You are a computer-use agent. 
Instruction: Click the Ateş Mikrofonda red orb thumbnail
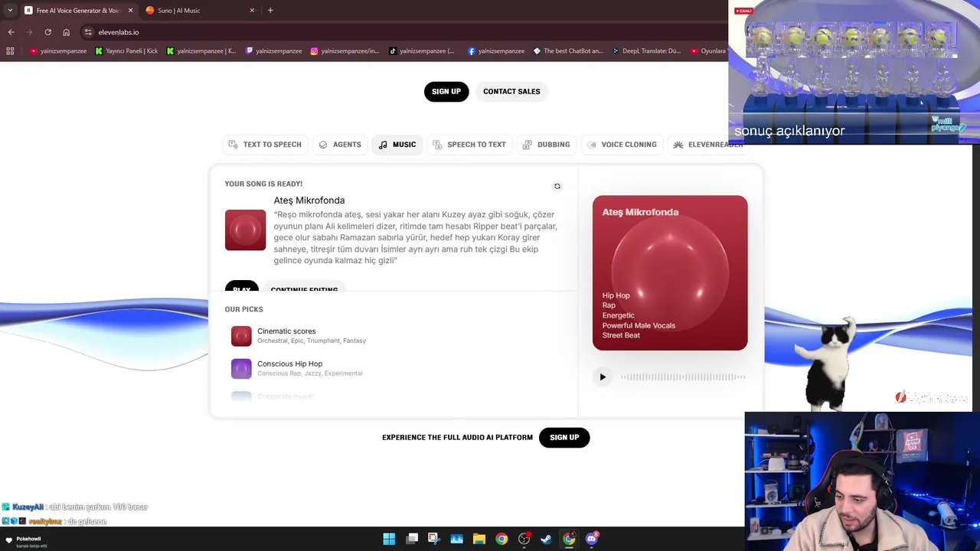tap(245, 230)
